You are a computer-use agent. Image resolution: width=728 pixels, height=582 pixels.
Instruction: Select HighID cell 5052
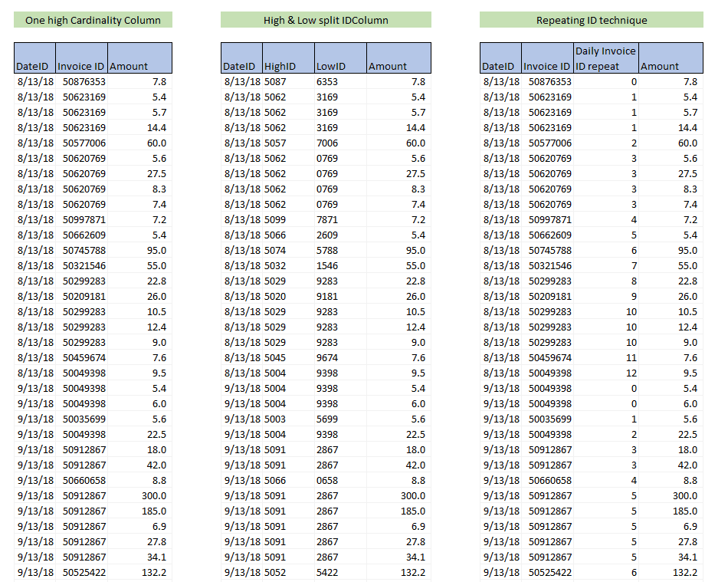tap(288, 572)
